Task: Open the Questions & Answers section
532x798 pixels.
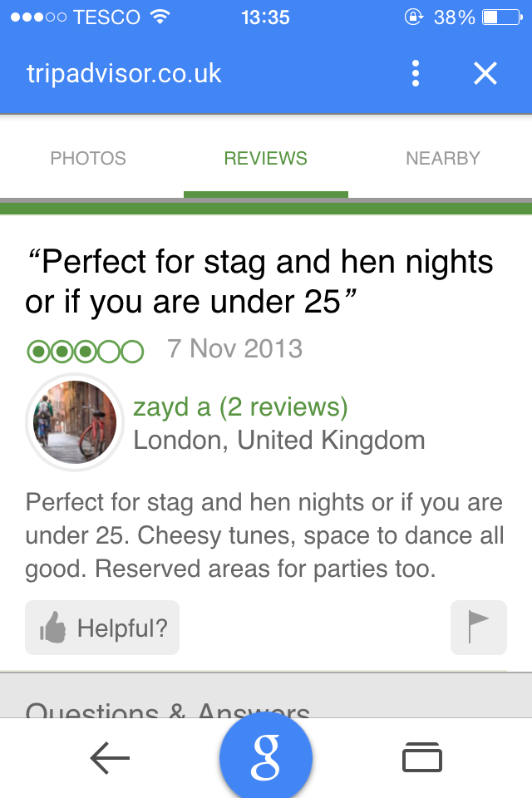Action: coord(167,711)
